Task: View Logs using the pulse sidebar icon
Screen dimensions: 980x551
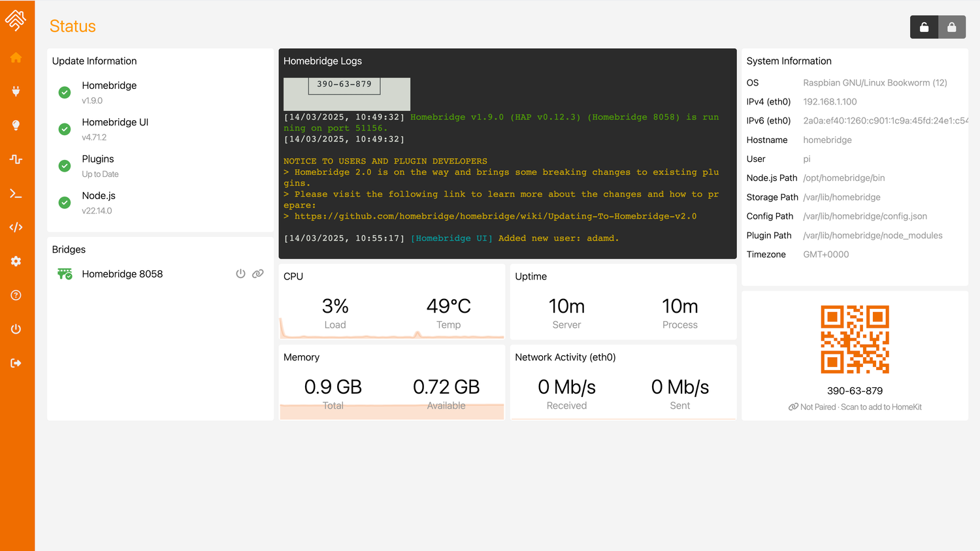Action: (18, 159)
